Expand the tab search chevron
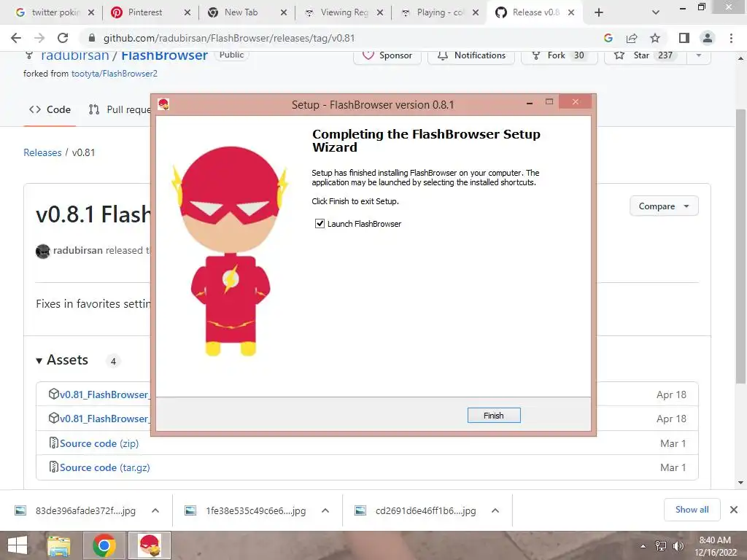This screenshot has width=747, height=560. click(656, 13)
